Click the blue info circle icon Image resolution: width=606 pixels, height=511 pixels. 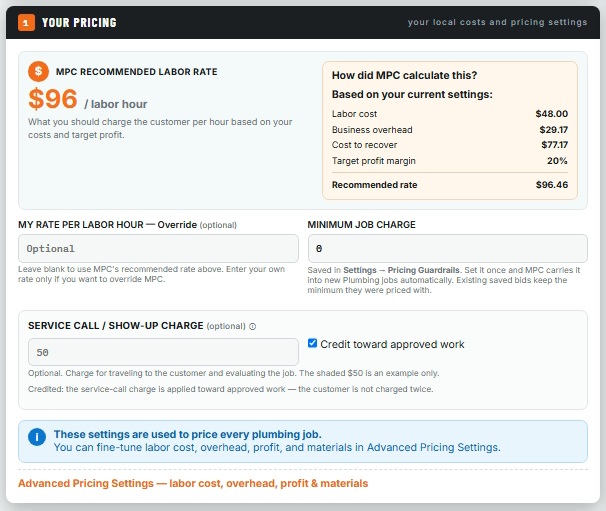(x=37, y=437)
